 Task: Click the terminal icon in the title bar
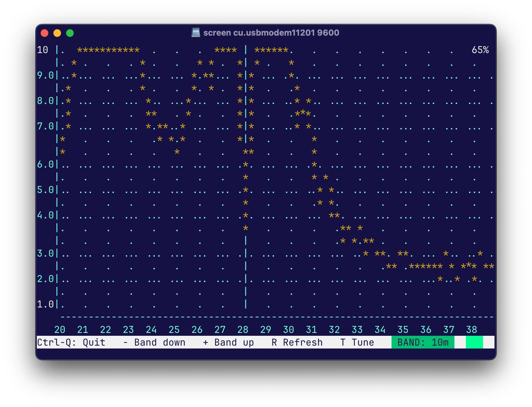pyautogui.click(x=196, y=32)
